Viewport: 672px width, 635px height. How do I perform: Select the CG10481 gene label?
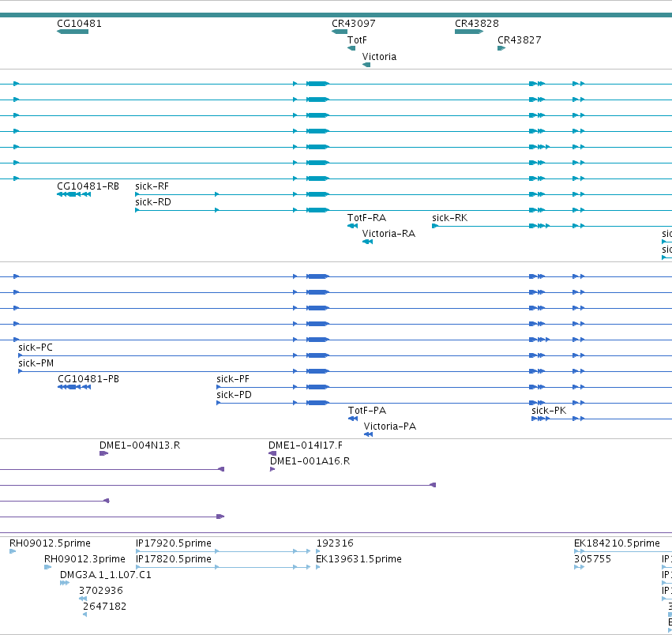79,24
